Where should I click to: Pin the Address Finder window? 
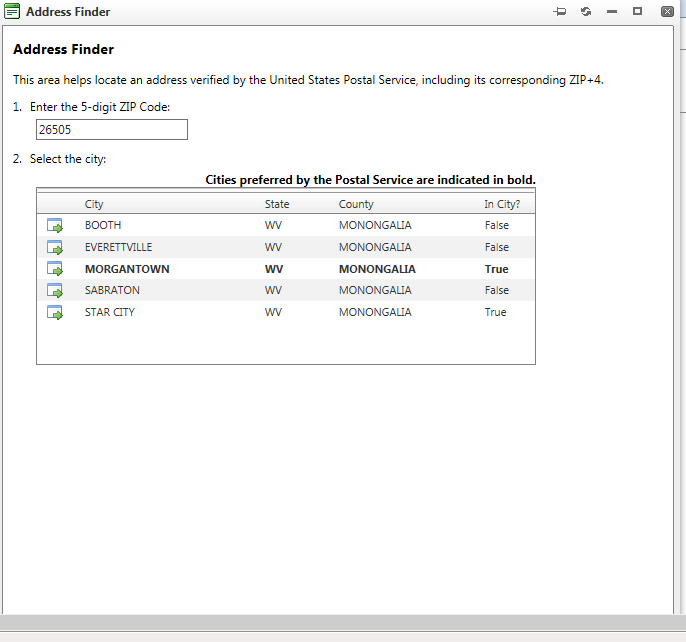click(x=560, y=12)
